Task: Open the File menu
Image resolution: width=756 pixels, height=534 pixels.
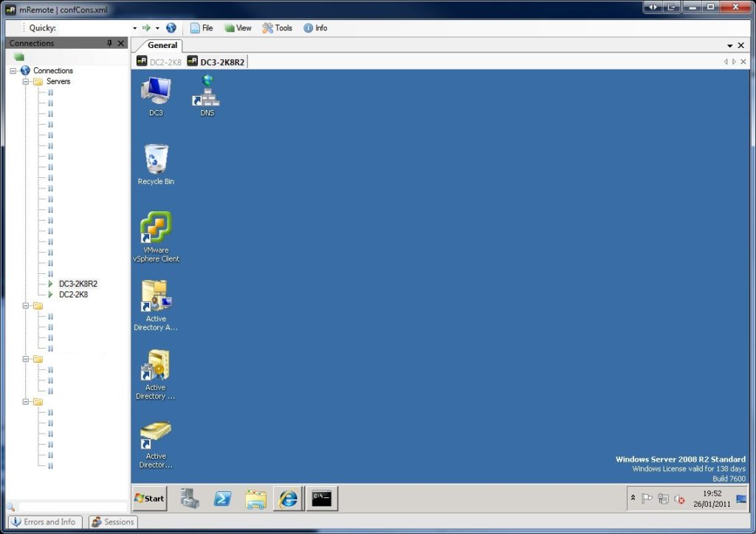Action: [x=202, y=28]
